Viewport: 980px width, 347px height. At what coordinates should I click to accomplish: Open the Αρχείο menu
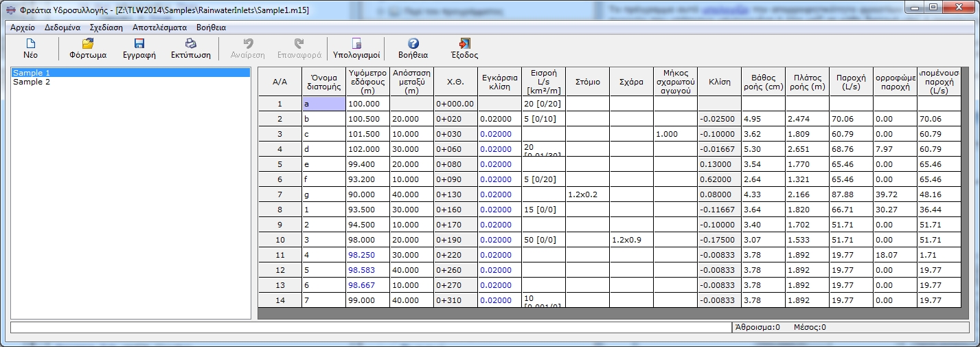(22, 27)
